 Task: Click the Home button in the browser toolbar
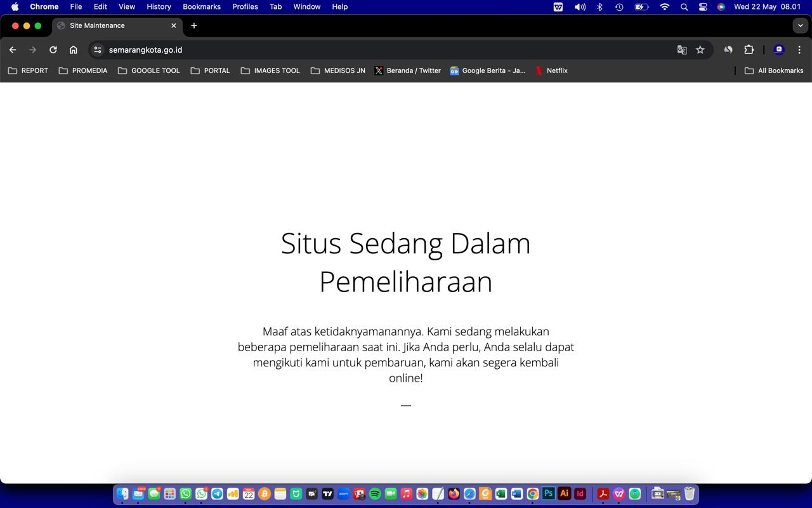tap(74, 50)
